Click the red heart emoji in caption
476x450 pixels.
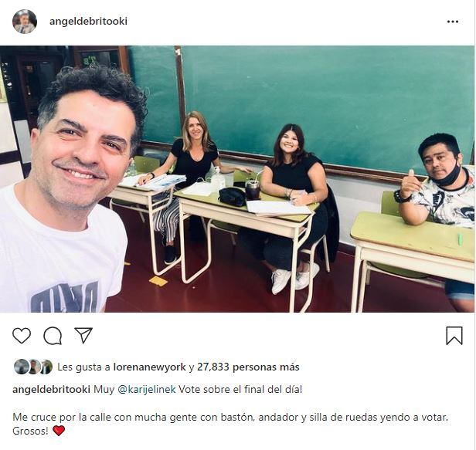59,431
